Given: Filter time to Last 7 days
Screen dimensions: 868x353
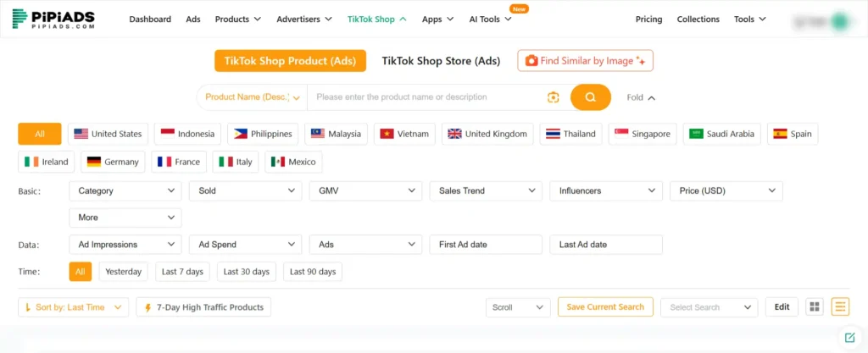Looking at the screenshot, I should click(x=183, y=271).
